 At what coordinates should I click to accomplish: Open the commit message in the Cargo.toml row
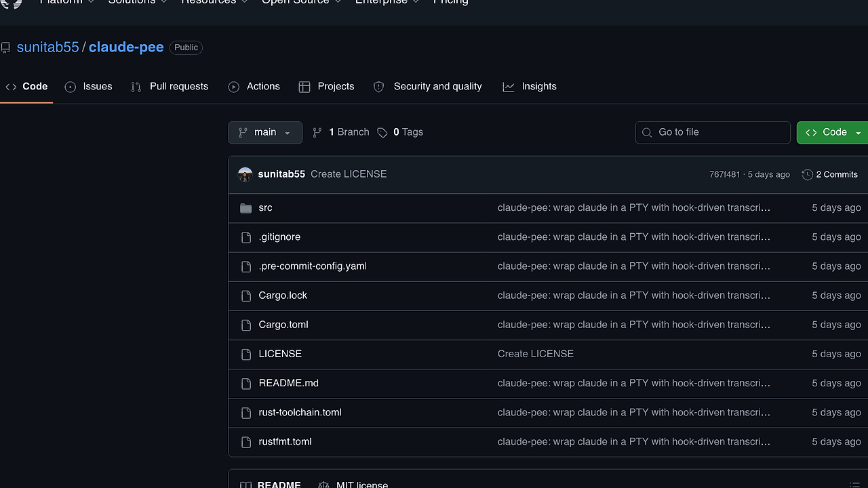point(634,325)
